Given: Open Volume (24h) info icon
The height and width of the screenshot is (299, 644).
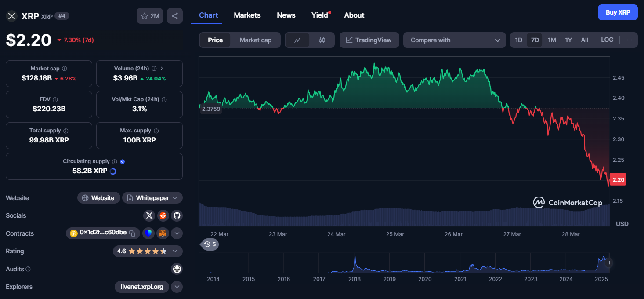Looking at the screenshot, I should [x=154, y=69].
